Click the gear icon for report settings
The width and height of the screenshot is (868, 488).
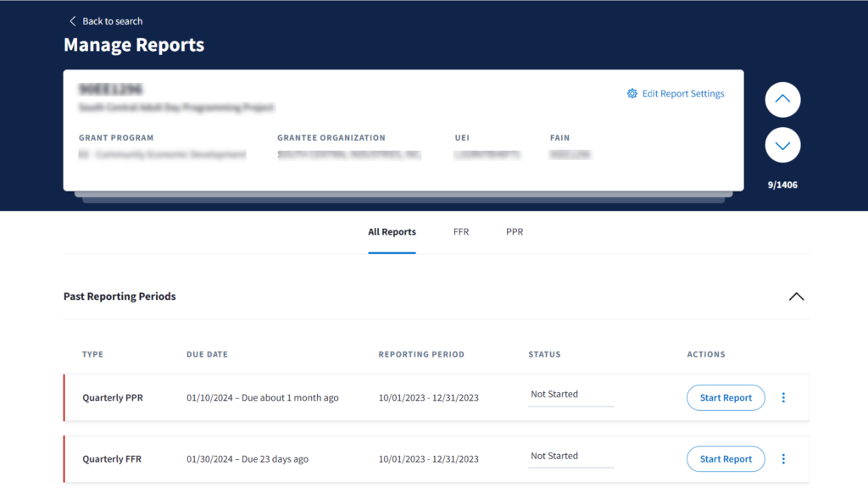[x=632, y=94]
